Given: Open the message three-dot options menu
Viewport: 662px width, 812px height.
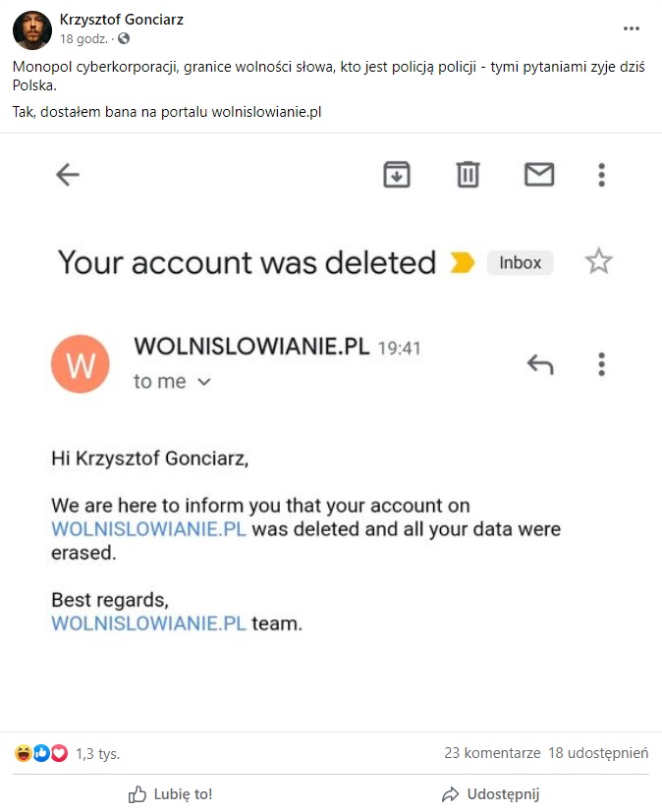Looking at the screenshot, I should click(601, 364).
